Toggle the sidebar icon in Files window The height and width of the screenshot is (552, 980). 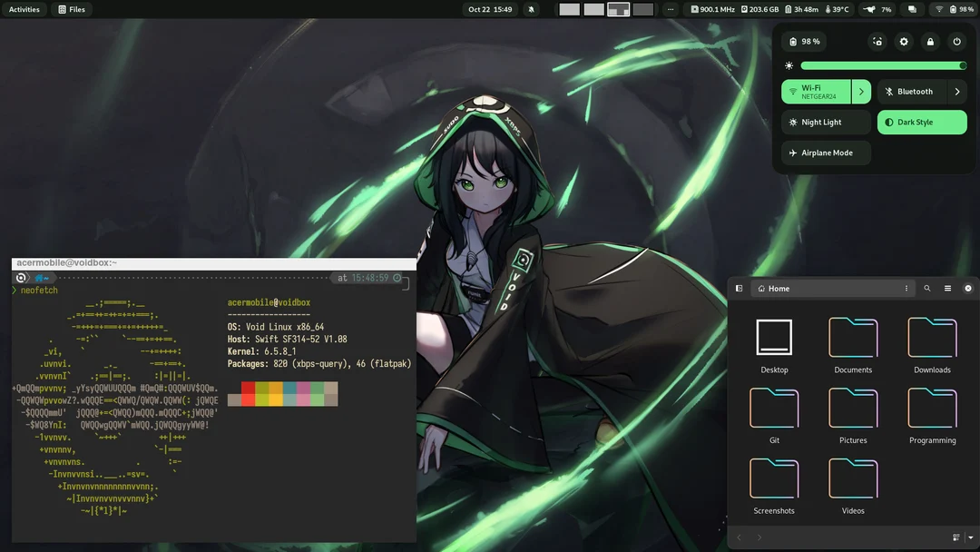tap(739, 288)
